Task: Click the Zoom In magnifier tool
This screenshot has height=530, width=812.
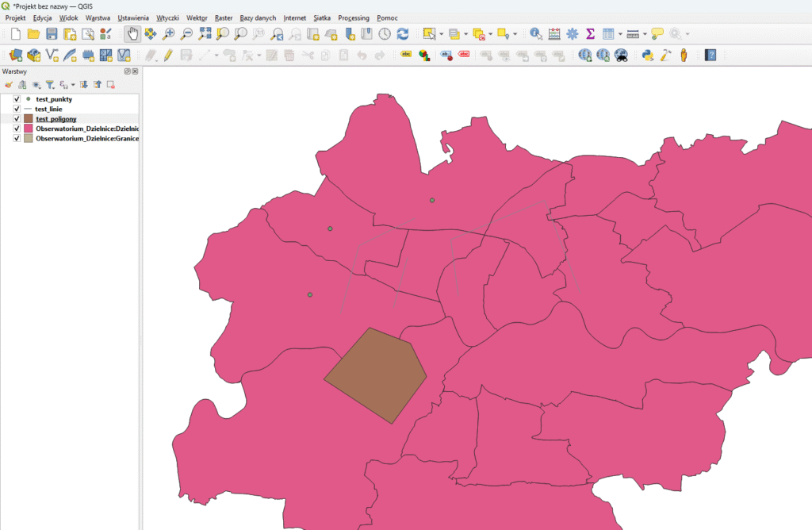Action: tap(168, 34)
